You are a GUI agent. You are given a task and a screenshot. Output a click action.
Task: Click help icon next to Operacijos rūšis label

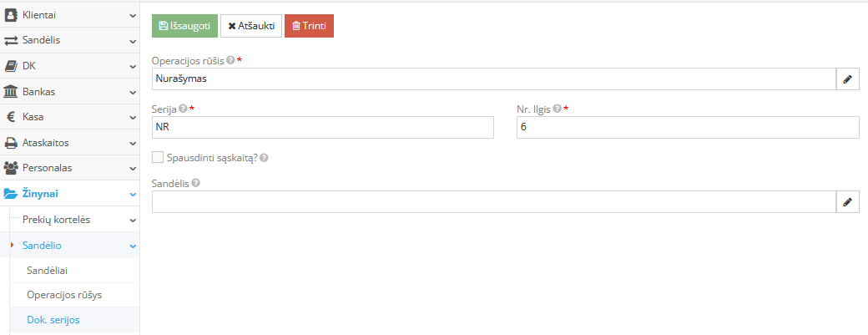pos(230,61)
